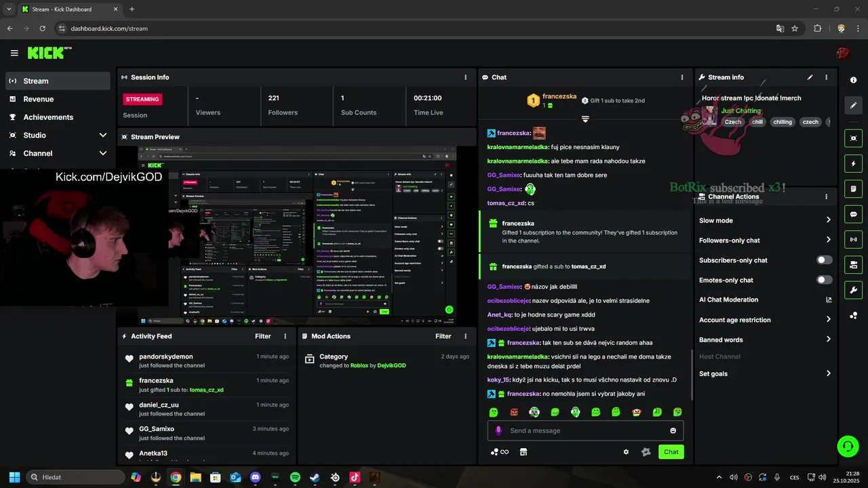Toggle the broadcast signal widget icon

[x=853, y=239]
